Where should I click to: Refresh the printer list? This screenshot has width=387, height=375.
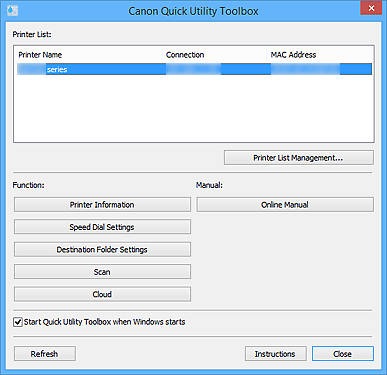[x=45, y=354]
